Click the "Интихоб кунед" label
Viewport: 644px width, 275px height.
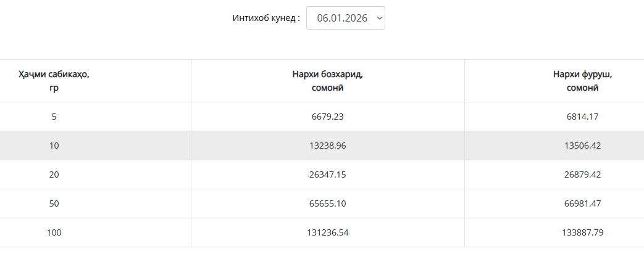coord(266,18)
